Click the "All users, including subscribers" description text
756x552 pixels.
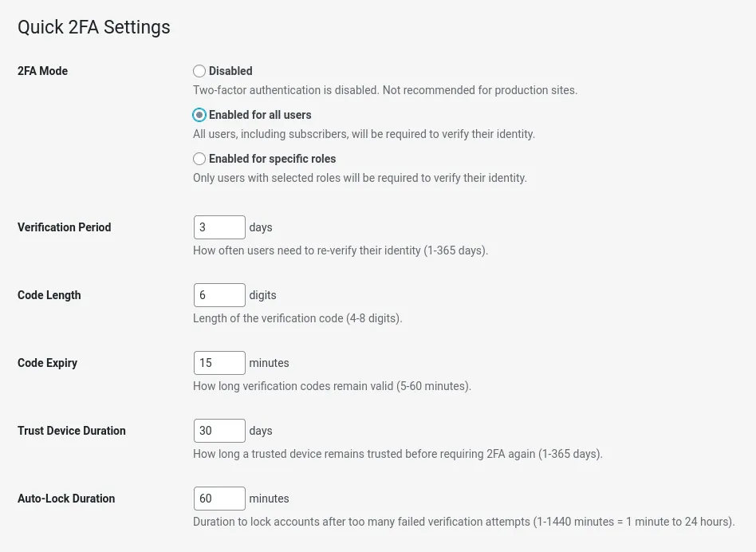click(364, 134)
